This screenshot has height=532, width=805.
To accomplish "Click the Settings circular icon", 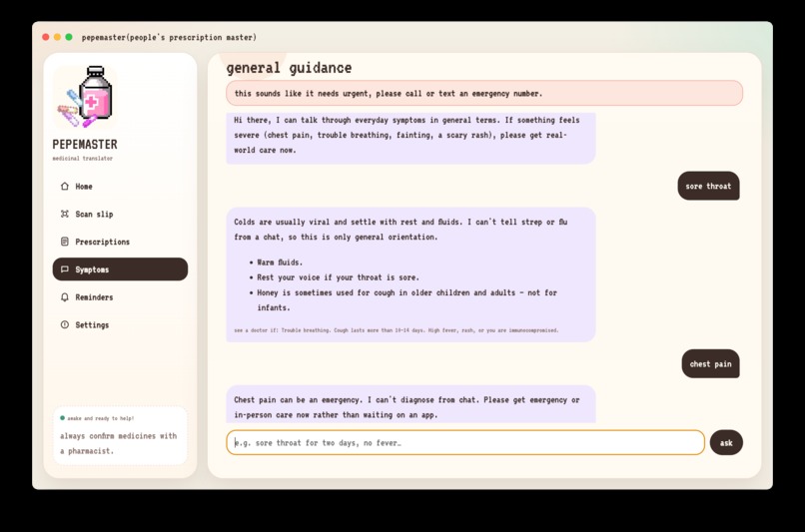I will coord(65,324).
